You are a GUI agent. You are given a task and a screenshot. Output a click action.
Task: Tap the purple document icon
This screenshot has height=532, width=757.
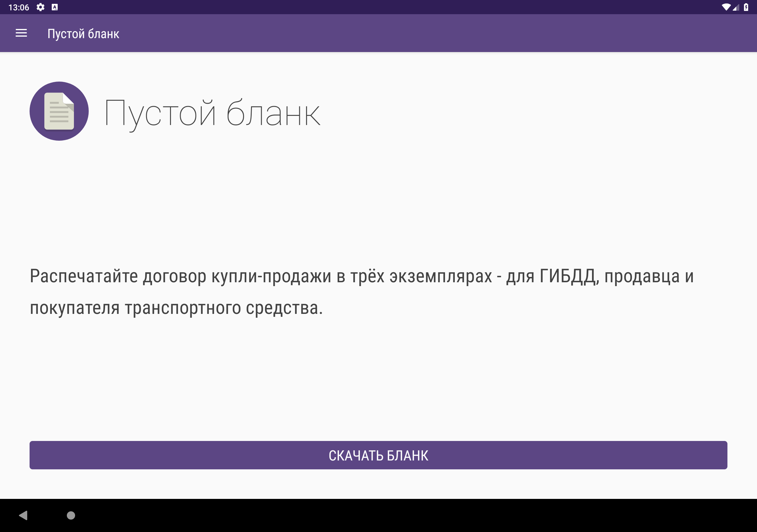click(59, 111)
